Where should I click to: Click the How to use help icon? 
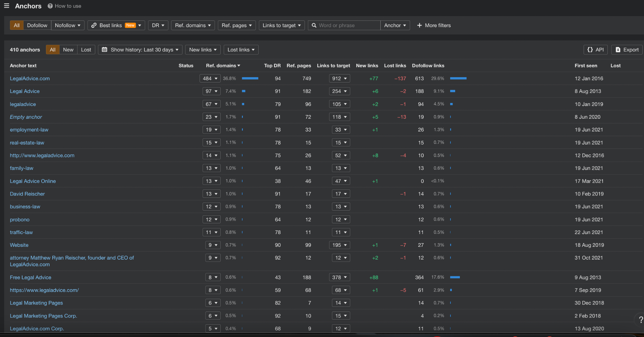(x=50, y=6)
